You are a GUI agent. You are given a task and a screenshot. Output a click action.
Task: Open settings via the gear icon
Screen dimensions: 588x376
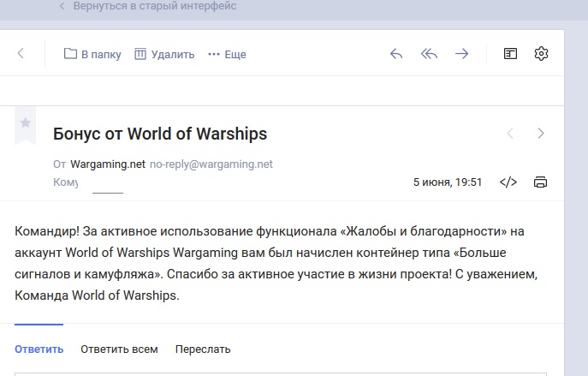(541, 54)
